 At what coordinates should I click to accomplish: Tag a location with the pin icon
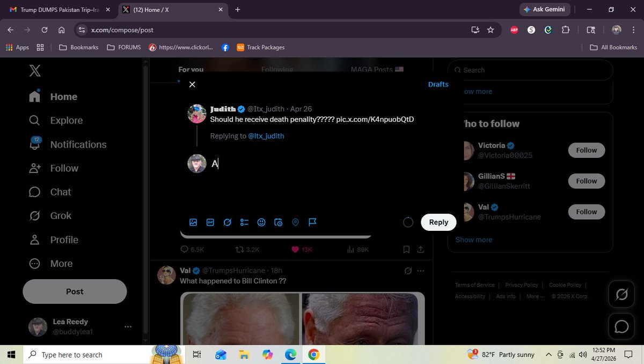point(295,222)
